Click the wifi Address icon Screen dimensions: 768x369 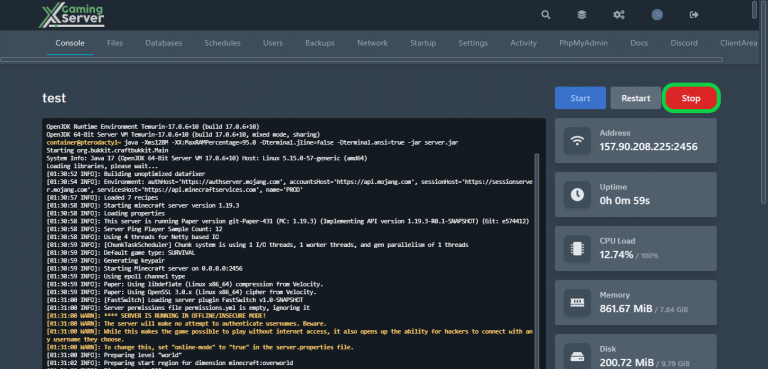pyautogui.click(x=577, y=141)
